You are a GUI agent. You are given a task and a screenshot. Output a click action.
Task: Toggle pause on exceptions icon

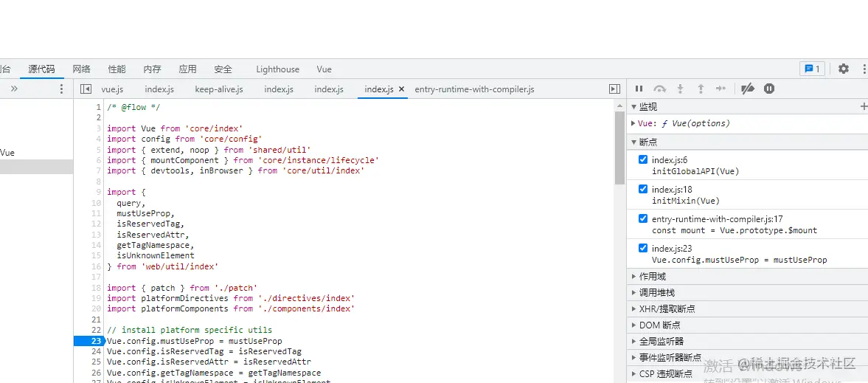pyautogui.click(x=769, y=89)
